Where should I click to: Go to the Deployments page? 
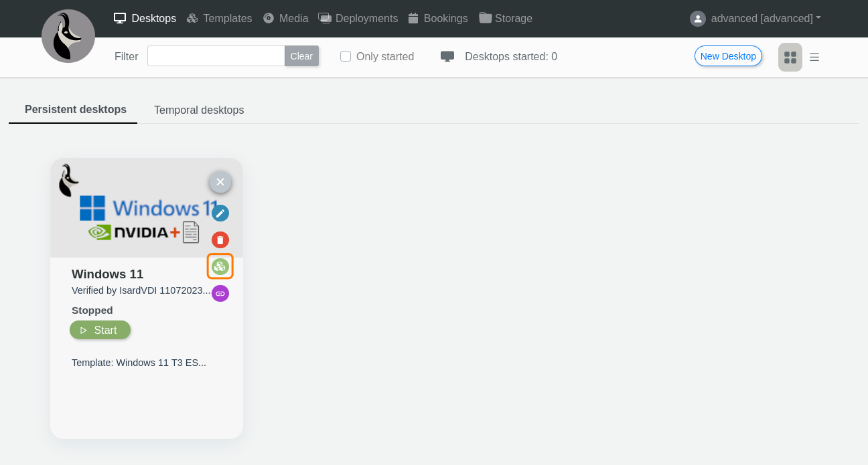tap(358, 19)
